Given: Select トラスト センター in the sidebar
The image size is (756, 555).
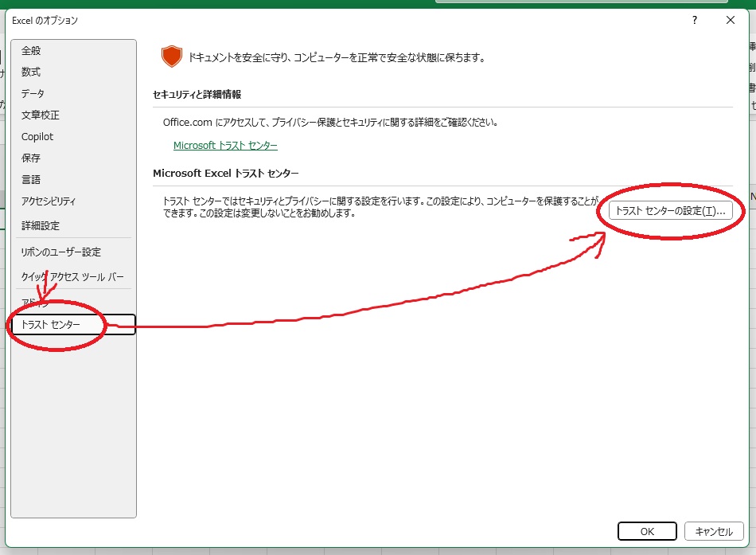Looking at the screenshot, I should coord(51,325).
